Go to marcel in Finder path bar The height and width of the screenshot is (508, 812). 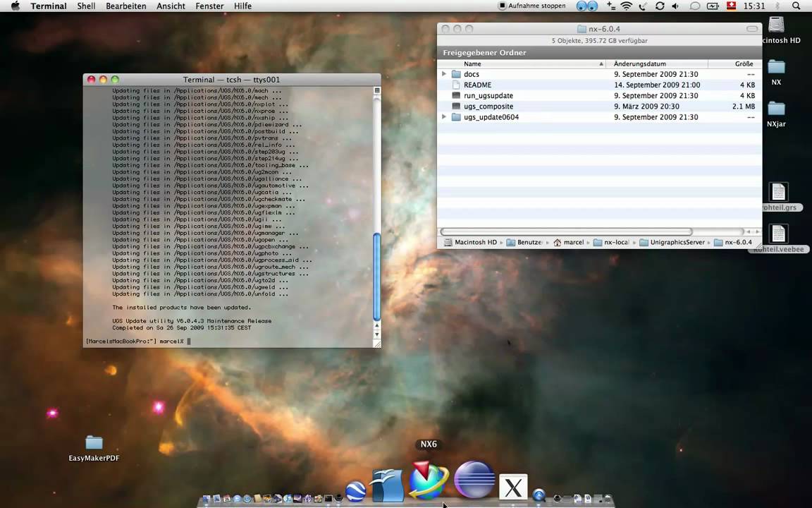tap(569, 242)
